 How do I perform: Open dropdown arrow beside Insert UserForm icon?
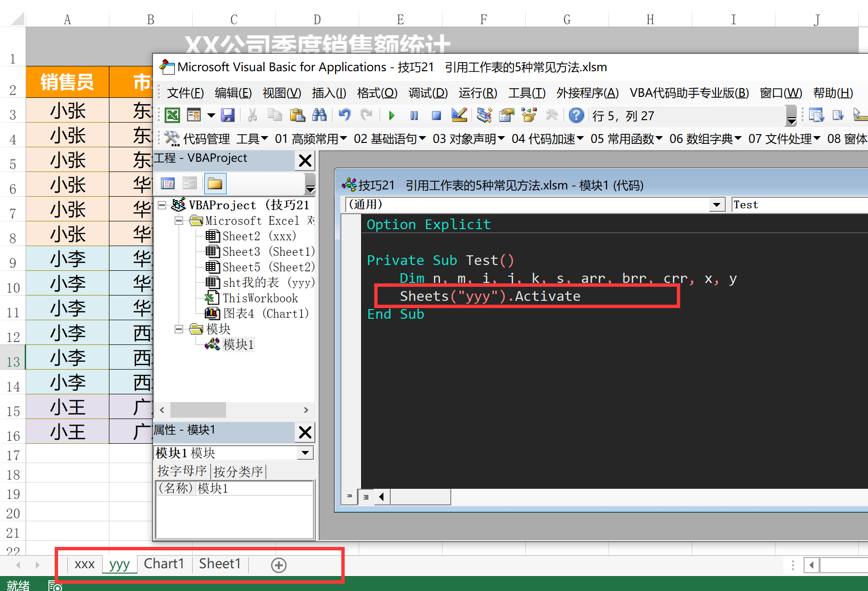point(211,115)
